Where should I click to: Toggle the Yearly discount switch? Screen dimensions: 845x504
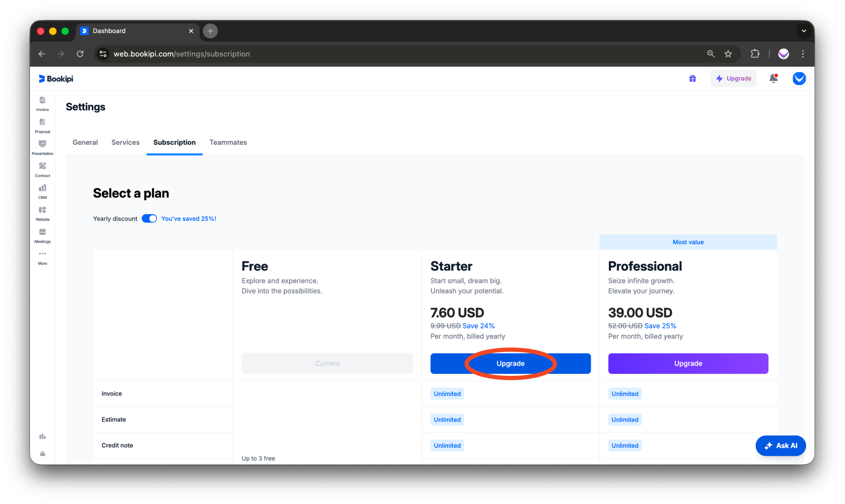click(149, 218)
